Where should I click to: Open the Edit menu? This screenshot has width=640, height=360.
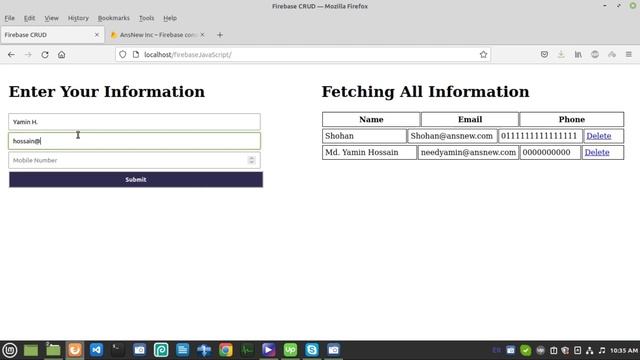[29, 18]
